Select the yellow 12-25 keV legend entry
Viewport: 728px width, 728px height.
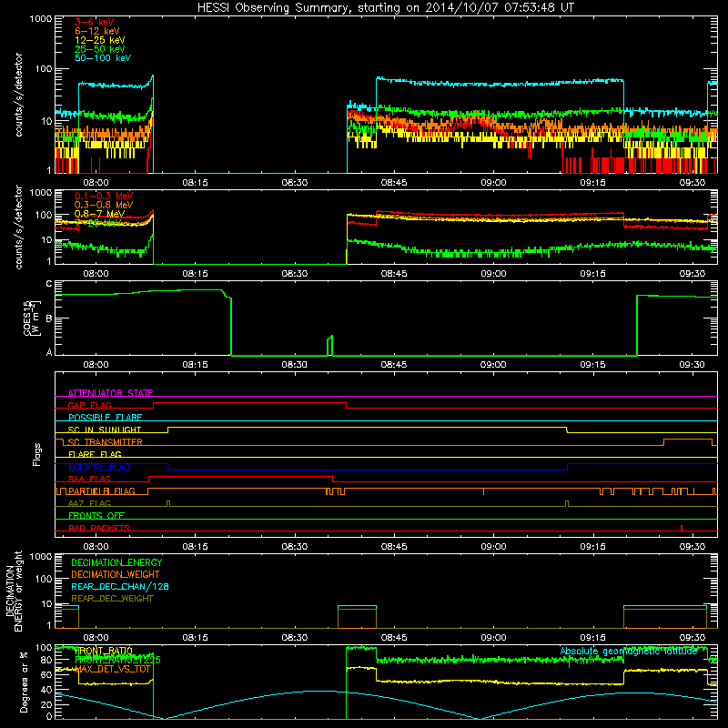[x=100, y=40]
